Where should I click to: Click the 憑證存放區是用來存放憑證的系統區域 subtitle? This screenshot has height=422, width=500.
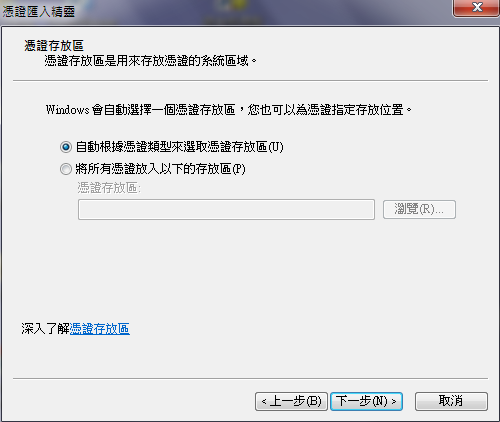pyautogui.click(x=151, y=61)
